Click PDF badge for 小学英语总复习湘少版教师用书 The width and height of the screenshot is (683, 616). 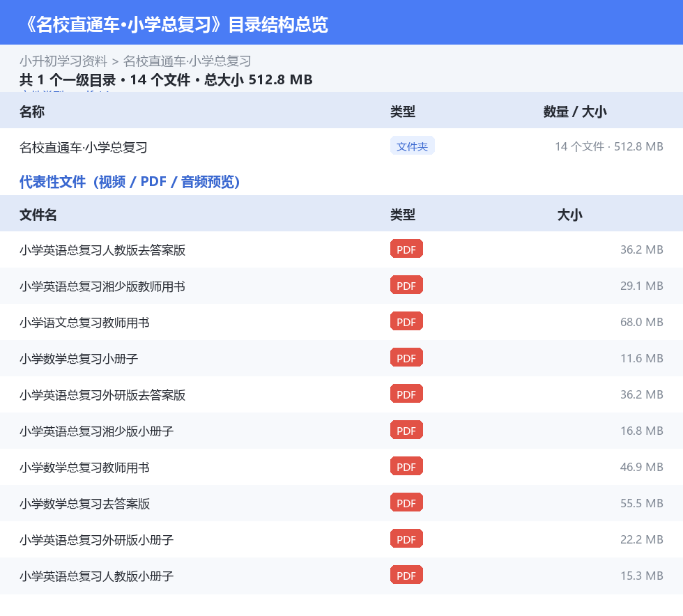[x=406, y=285]
